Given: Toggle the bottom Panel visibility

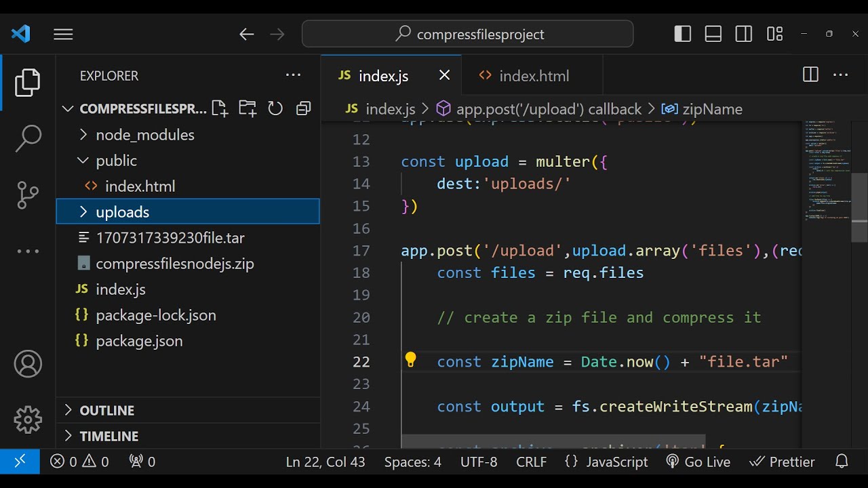Looking at the screenshot, I should (713, 34).
